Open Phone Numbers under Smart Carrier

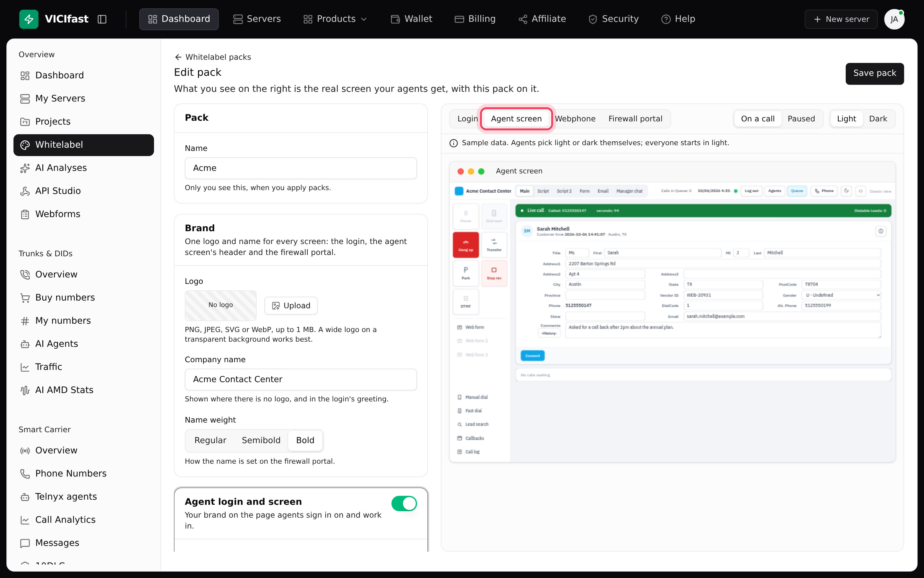tap(84, 474)
